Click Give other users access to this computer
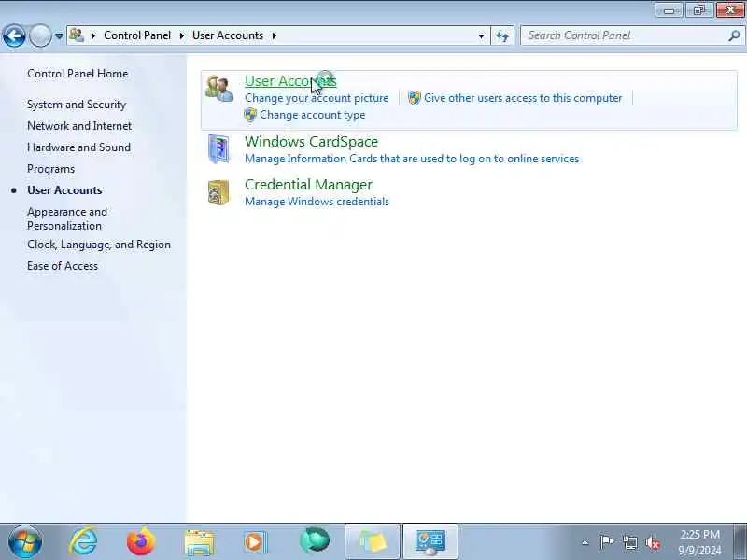Image resolution: width=747 pixels, height=560 pixels. click(x=523, y=98)
